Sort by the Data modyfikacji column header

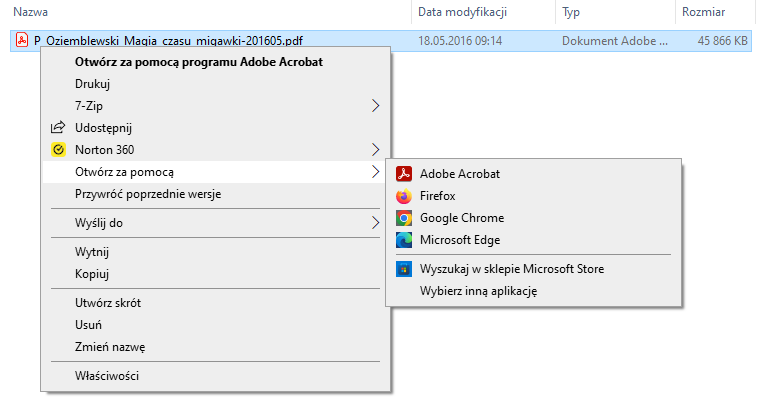(x=462, y=12)
